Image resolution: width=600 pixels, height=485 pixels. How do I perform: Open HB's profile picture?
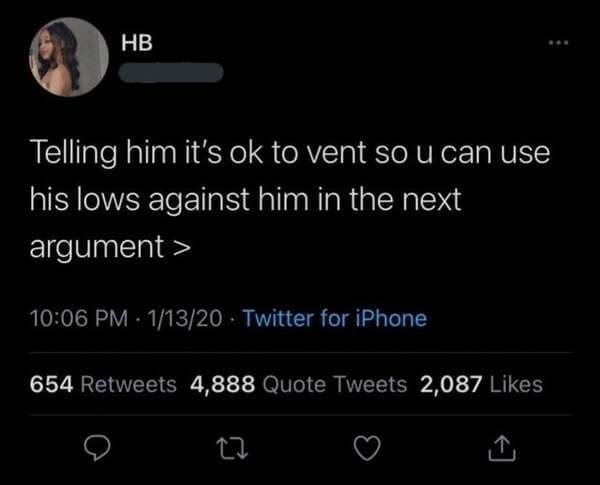pyautogui.click(x=69, y=57)
